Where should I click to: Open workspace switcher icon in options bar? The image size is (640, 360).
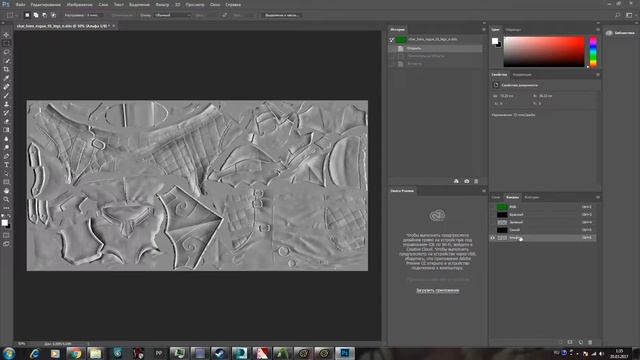tap(629, 15)
